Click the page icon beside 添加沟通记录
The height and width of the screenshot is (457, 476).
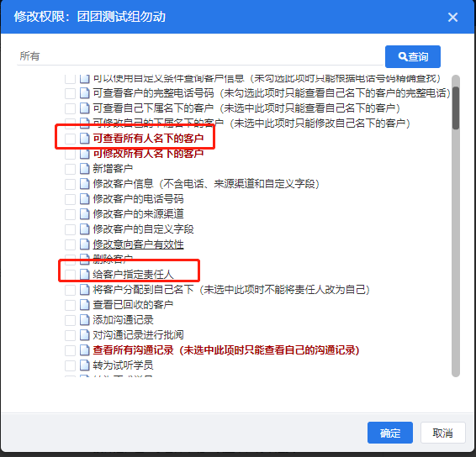pyautogui.click(x=85, y=319)
